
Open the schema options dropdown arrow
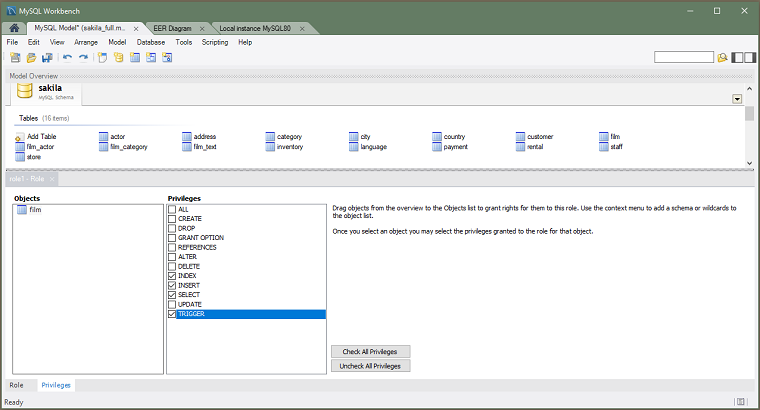coord(736,99)
